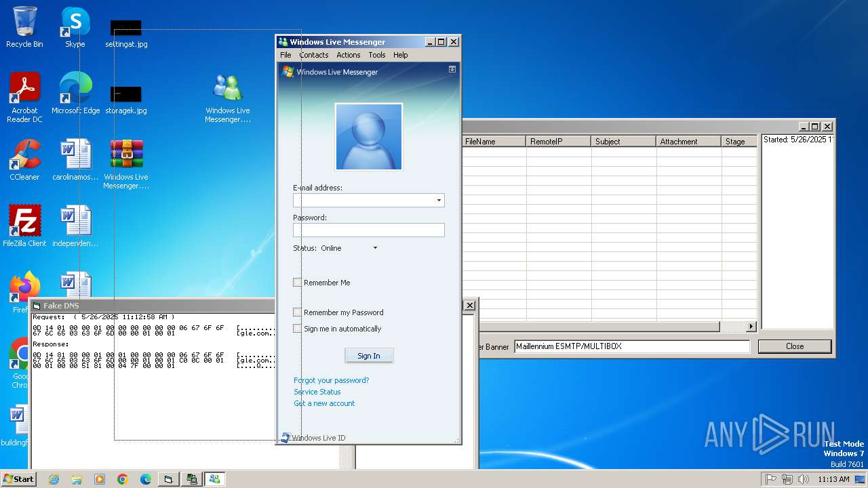
Task: Click the RemoteIP column header
Action: pos(558,142)
